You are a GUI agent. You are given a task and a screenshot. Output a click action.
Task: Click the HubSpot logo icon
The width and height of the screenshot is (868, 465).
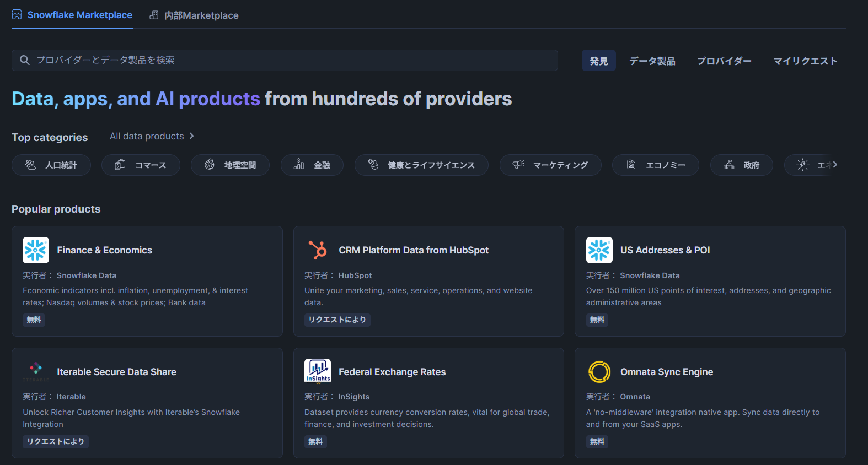(318, 250)
